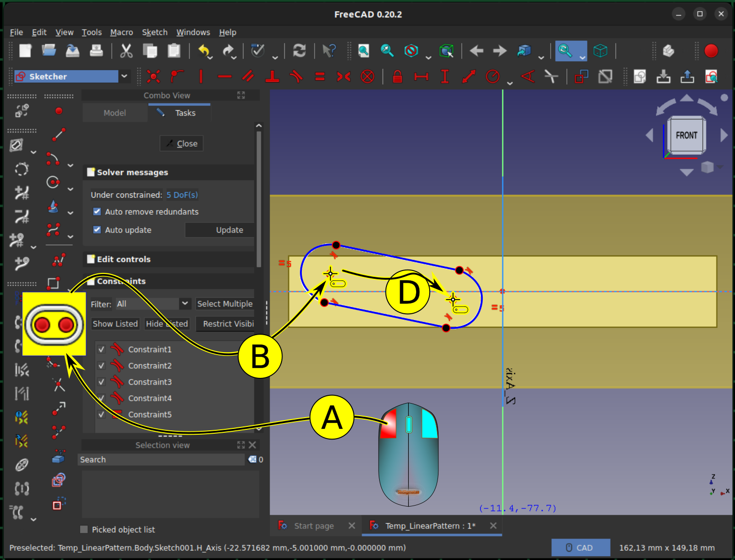Expand the arc tool dropdown arrow
This screenshot has width=735, height=560.
click(x=70, y=165)
